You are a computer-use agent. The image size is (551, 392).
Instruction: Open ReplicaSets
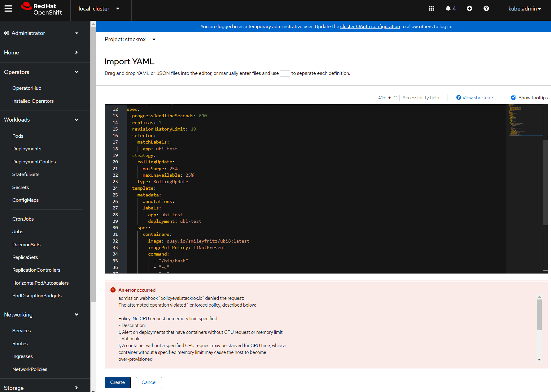pyautogui.click(x=25, y=257)
